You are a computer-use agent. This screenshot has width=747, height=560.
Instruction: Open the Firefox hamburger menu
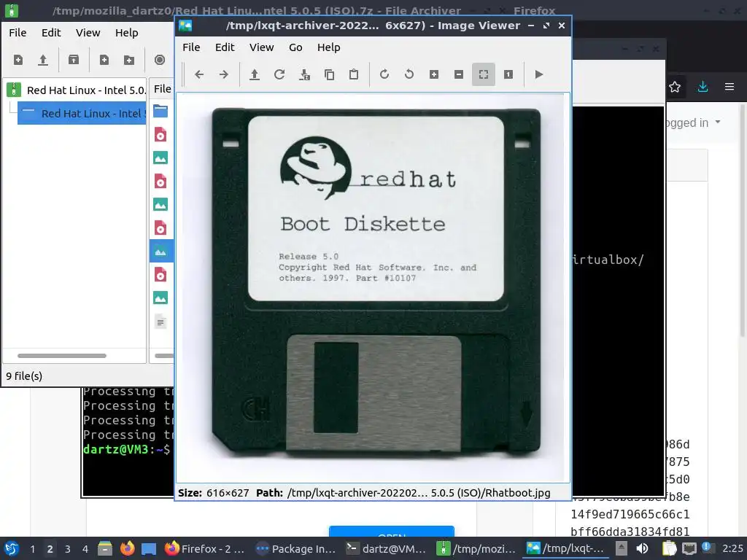[729, 87]
